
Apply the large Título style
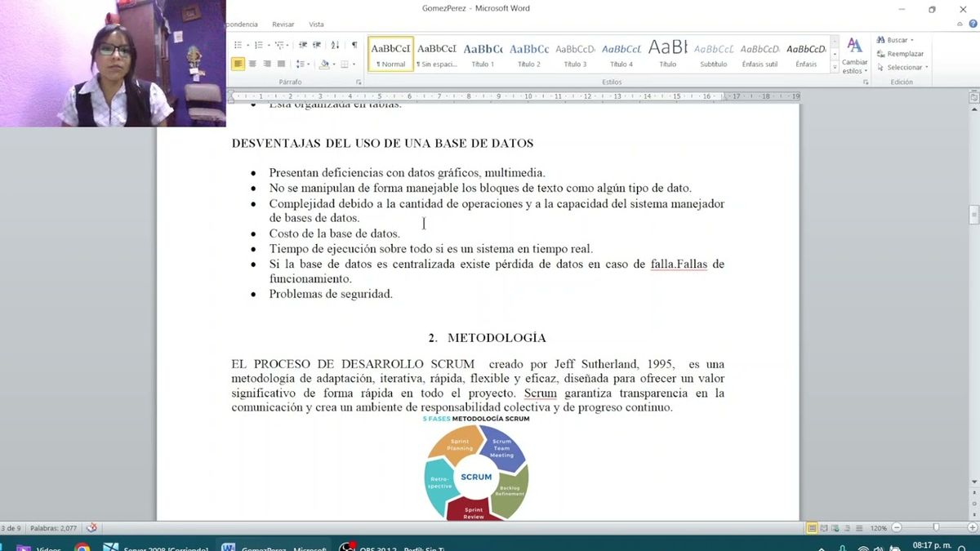tap(667, 54)
